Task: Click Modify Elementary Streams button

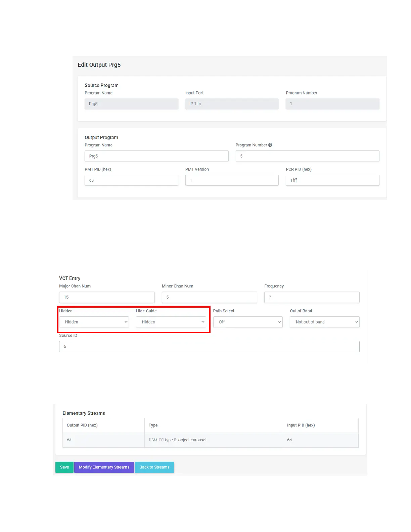Action: (x=104, y=467)
